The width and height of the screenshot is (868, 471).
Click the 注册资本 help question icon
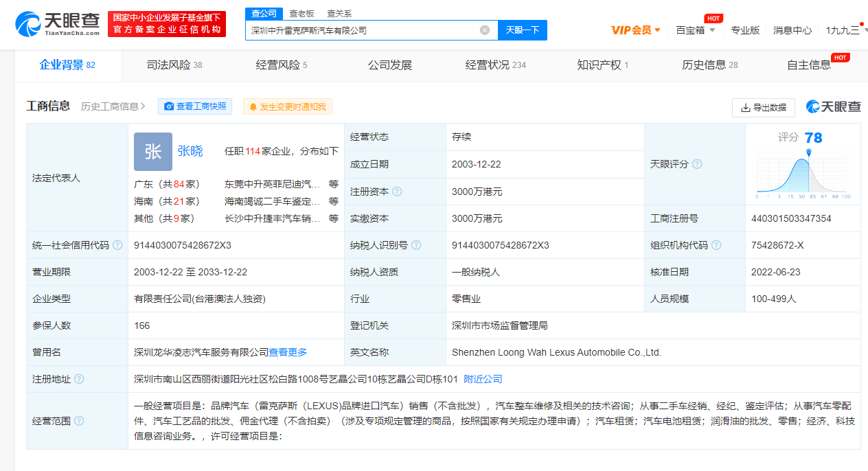point(396,192)
